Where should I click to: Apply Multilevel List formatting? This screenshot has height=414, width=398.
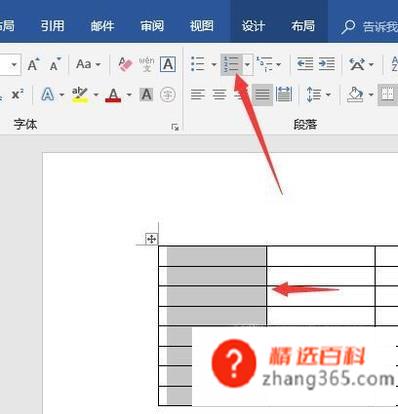click(x=264, y=64)
